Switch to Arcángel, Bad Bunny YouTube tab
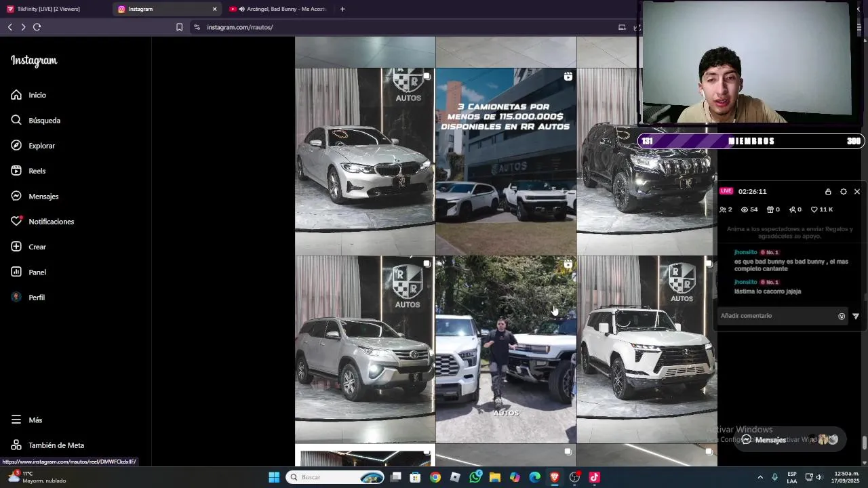The width and height of the screenshot is (868, 488). [278, 9]
